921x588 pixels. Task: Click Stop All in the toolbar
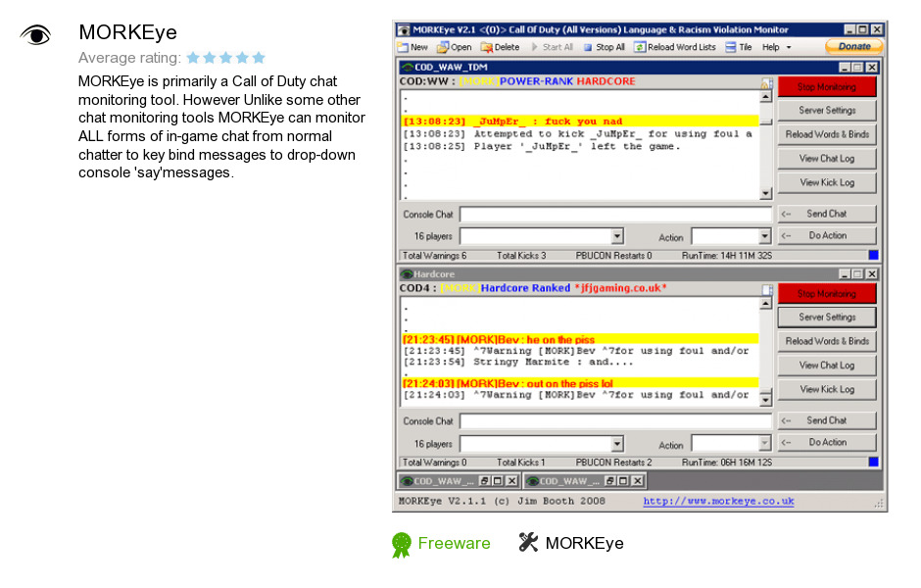coord(604,47)
